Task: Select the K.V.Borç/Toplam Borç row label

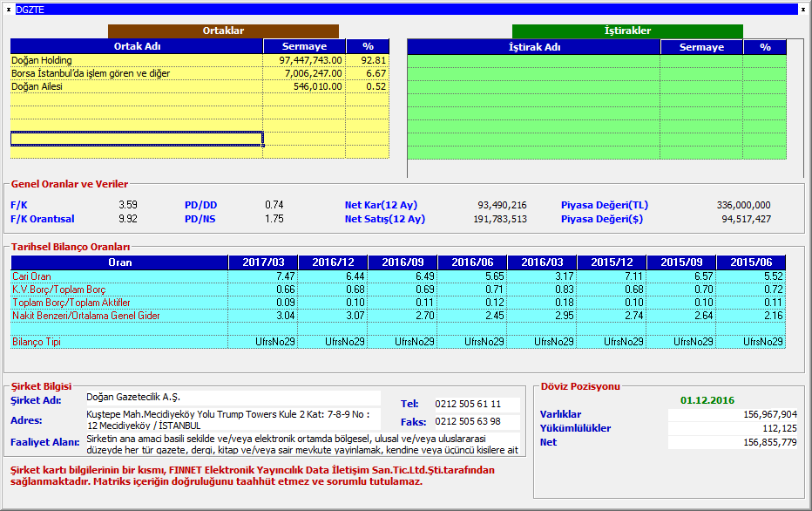Action: pos(59,290)
